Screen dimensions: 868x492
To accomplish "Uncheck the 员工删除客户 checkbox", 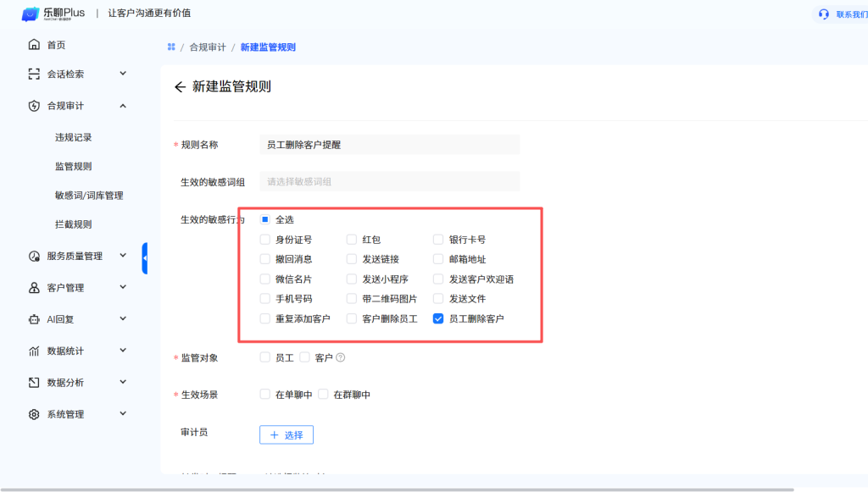I will [x=438, y=319].
